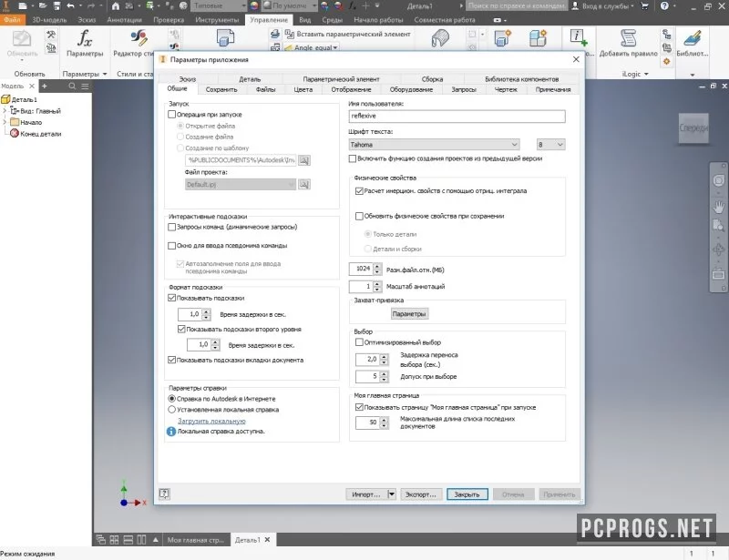729x560 pixels.
Task: Click the Save icon in quick access toolbar
Action: 56,6
